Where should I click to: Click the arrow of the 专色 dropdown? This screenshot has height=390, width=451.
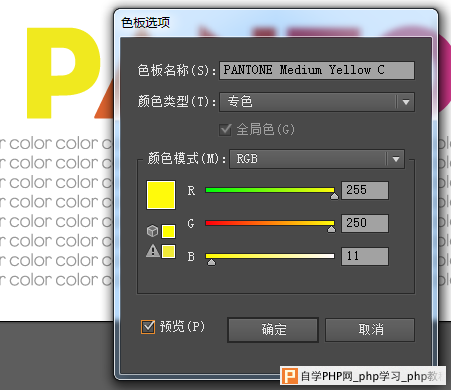coord(406,102)
